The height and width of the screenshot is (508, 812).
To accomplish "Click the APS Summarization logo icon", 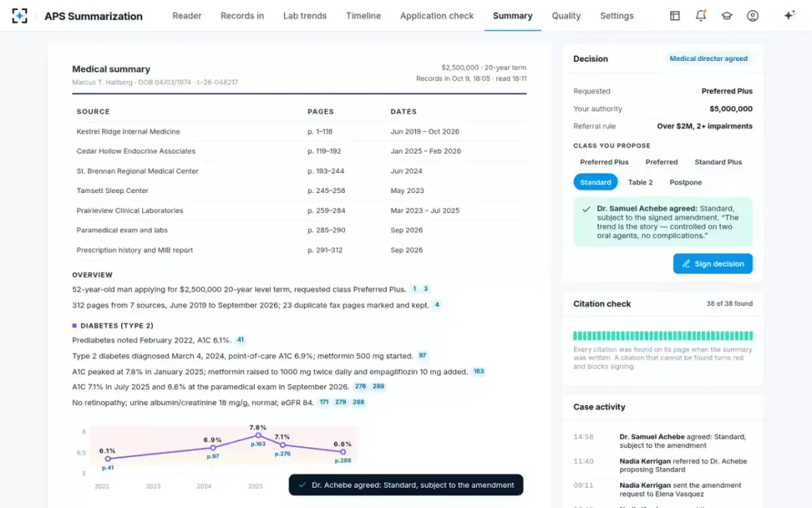I will tap(20, 16).
